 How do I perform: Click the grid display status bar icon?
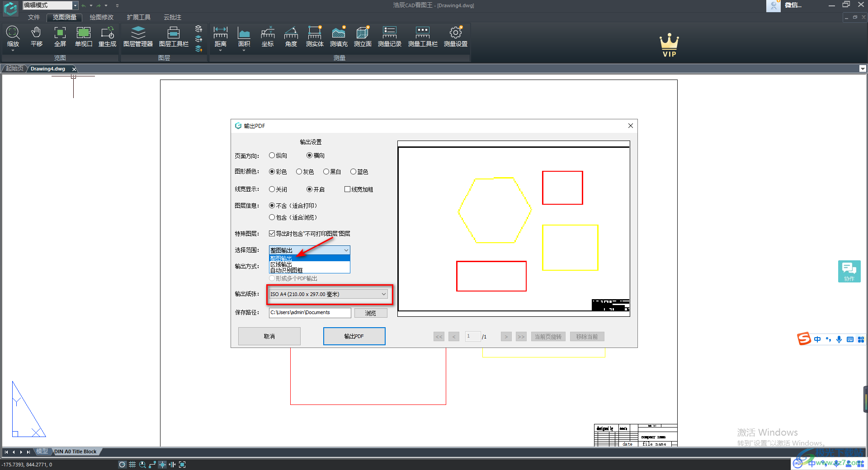click(x=132, y=465)
